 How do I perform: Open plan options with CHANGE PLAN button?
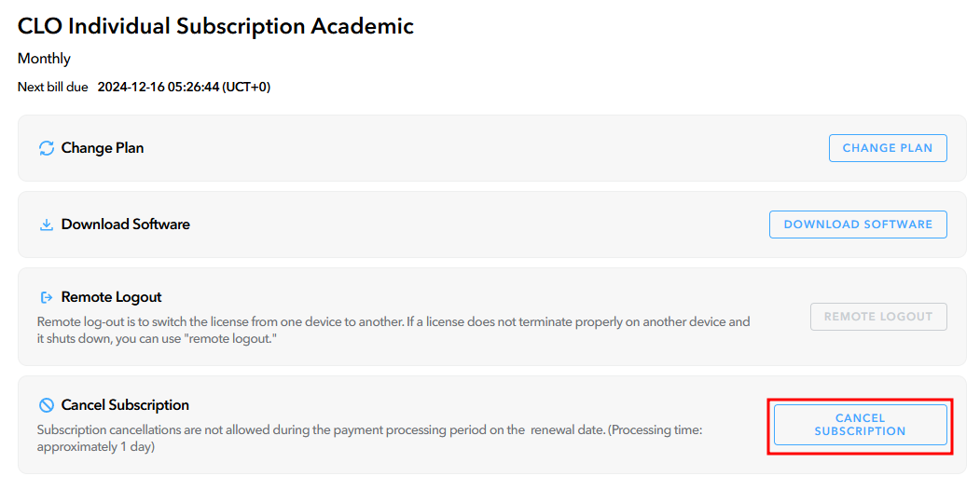888,148
